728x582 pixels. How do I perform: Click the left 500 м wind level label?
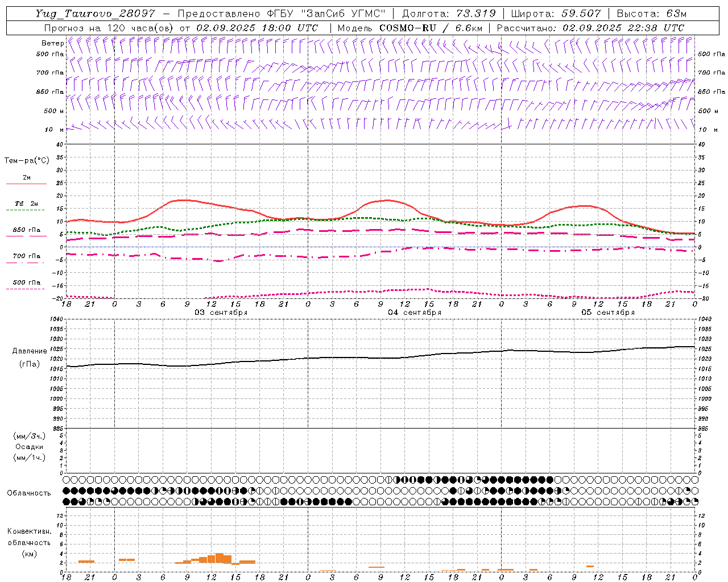pyautogui.click(x=54, y=111)
